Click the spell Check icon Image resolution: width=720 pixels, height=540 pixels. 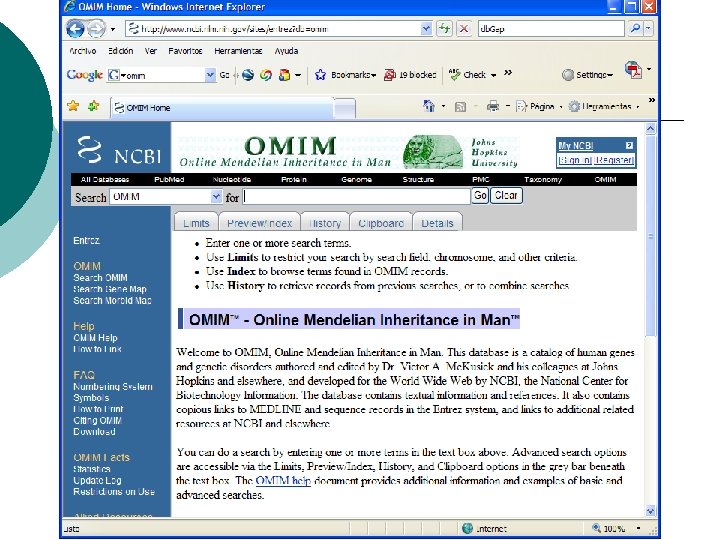[454, 74]
